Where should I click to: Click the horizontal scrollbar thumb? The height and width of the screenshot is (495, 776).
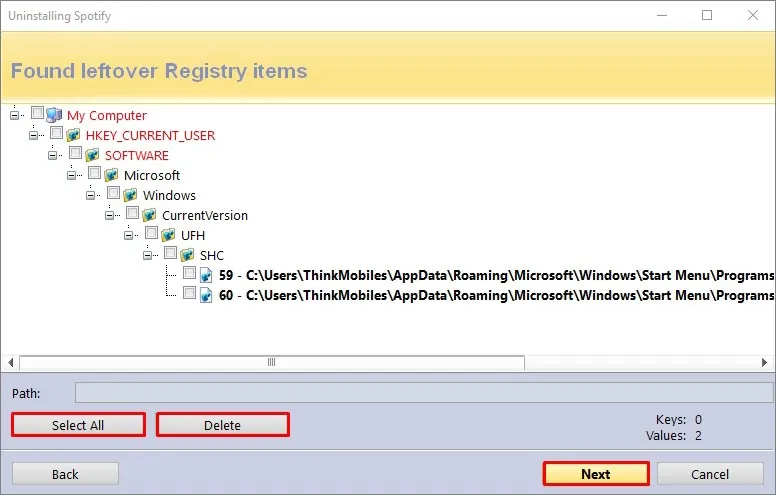[x=272, y=362]
